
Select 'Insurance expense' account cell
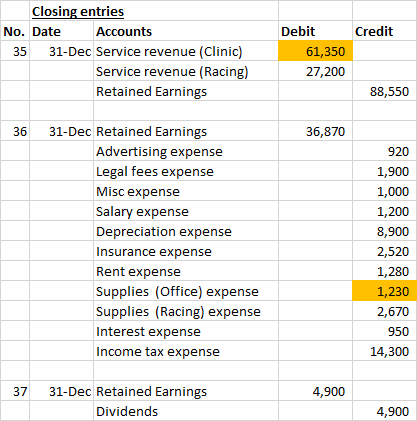coord(186,251)
